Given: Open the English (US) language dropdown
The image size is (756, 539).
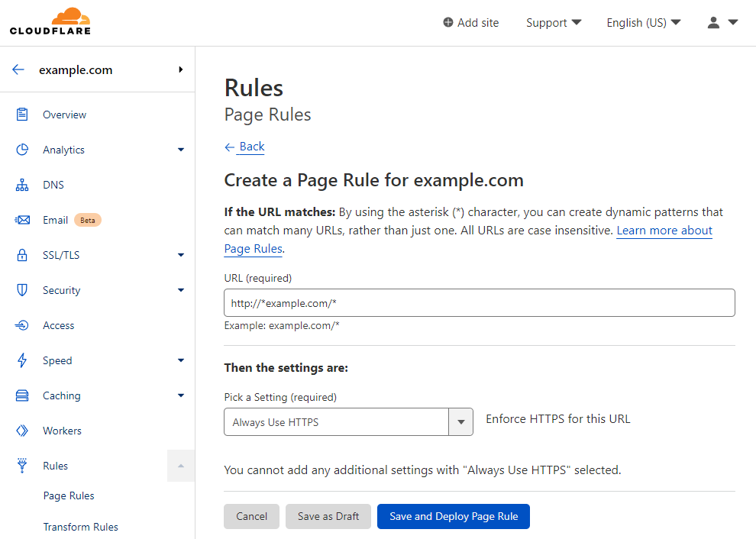Looking at the screenshot, I should tap(643, 22).
